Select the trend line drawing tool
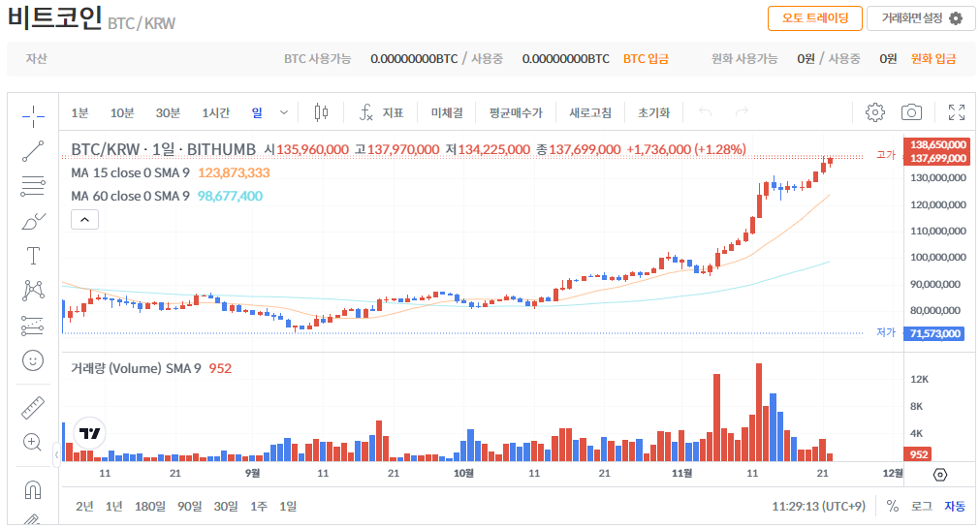Image resolution: width=980 pixels, height=529 pixels. point(33,151)
